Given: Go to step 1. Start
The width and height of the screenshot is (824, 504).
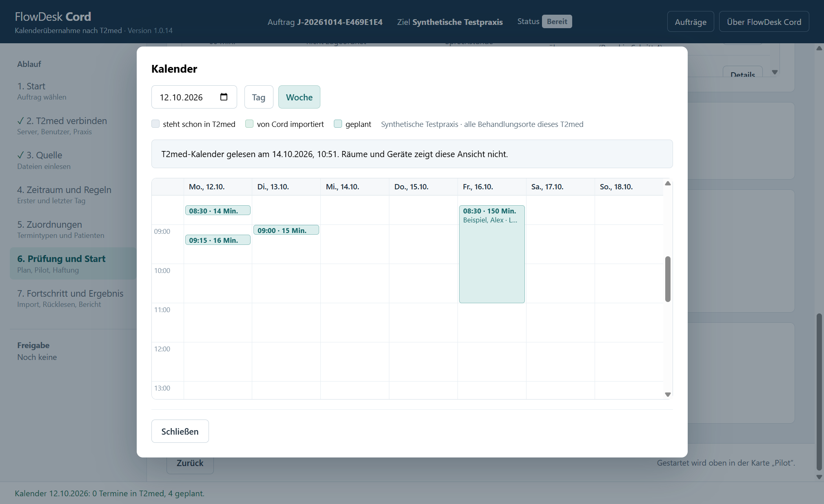Looking at the screenshot, I should point(73,91).
